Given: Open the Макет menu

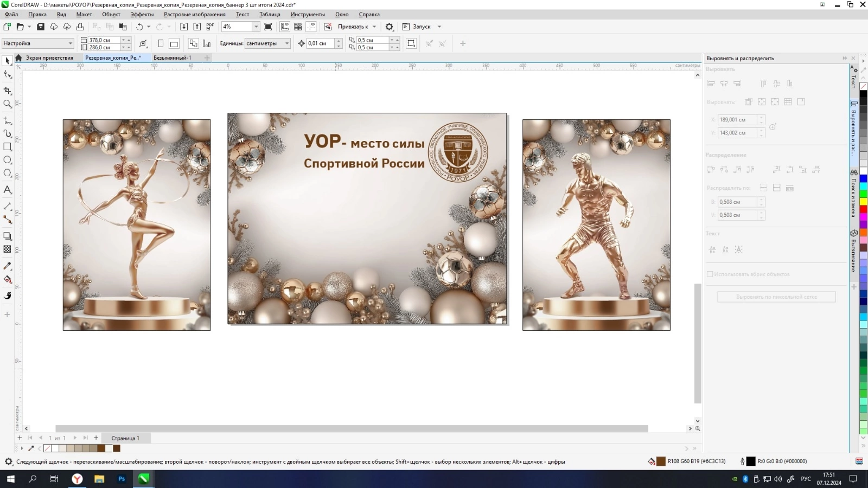Looking at the screenshot, I should (x=84, y=15).
